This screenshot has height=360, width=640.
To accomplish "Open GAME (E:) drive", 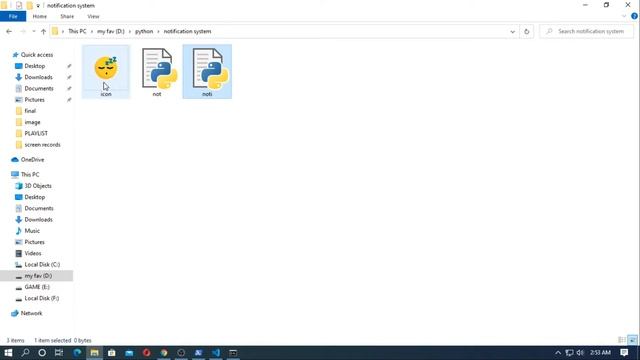I will (x=37, y=287).
